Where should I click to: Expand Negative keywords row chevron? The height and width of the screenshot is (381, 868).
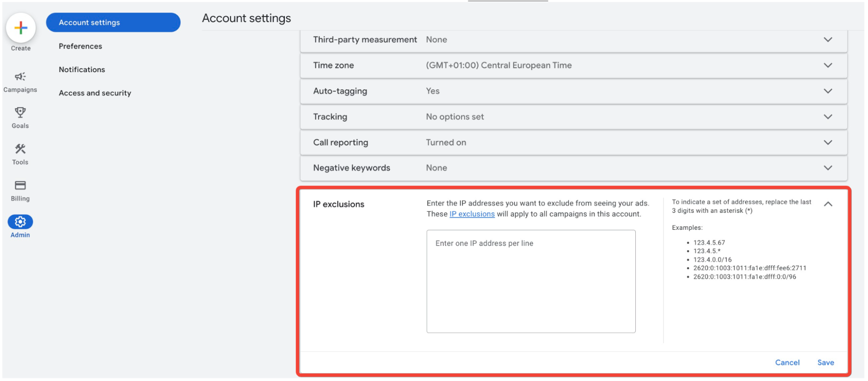828,168
